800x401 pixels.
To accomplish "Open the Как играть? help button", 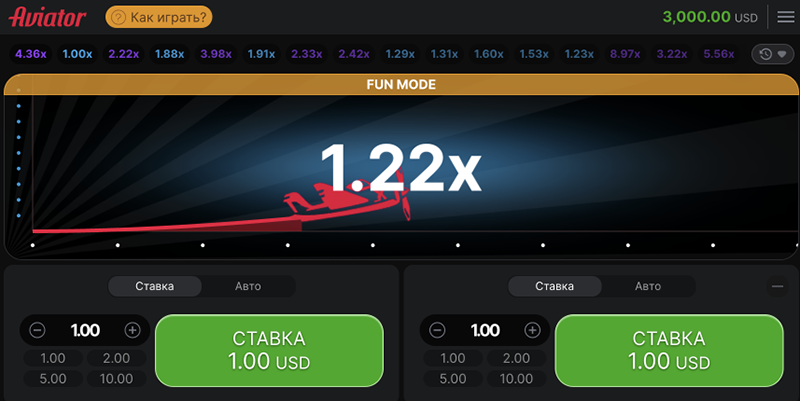I will tap(159, 17).
